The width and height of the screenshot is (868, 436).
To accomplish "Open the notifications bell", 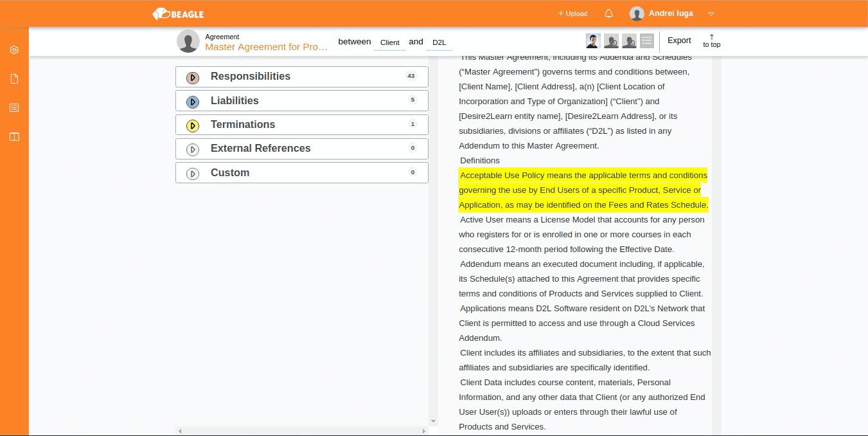I will tap(609, 14).
